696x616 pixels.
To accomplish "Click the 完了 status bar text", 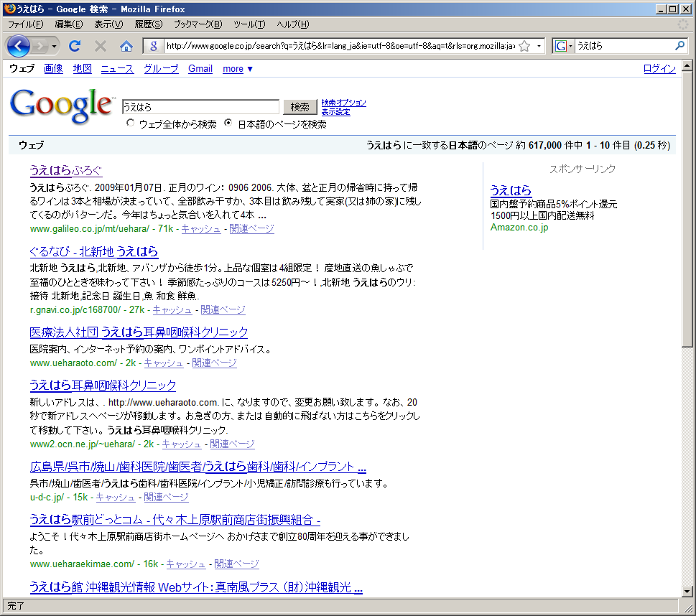I will pos(16,606).
